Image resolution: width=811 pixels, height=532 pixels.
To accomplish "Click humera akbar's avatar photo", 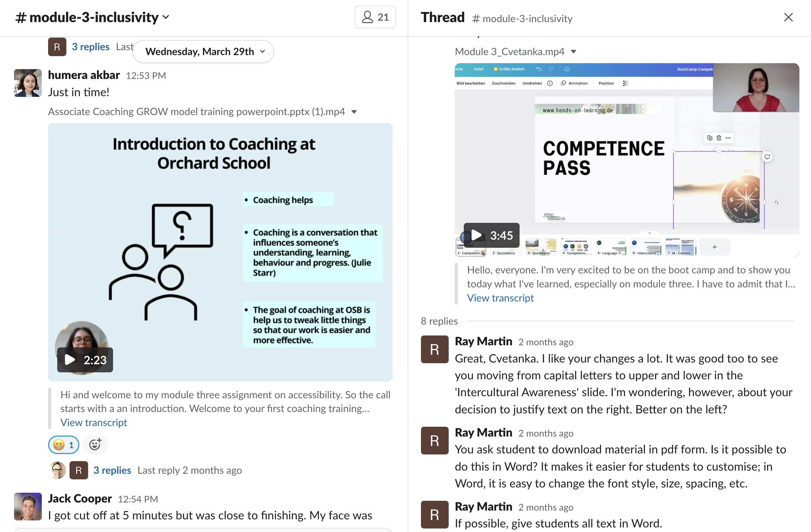I will 28,83.
